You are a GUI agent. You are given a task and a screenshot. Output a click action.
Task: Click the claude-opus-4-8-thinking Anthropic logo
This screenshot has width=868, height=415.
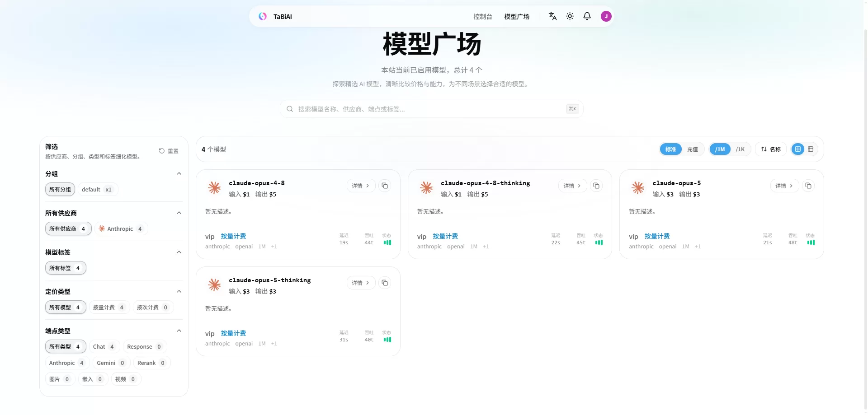tap(426, 187)
